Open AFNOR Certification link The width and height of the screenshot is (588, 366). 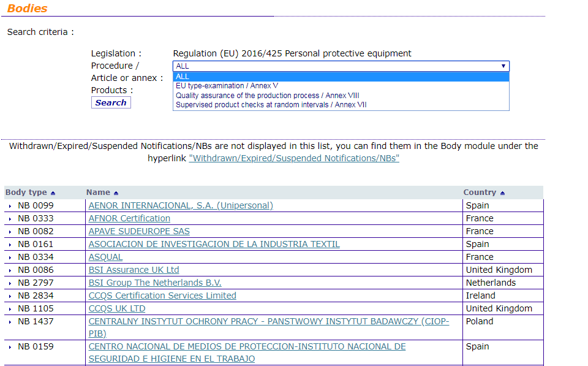click(129, 218)
